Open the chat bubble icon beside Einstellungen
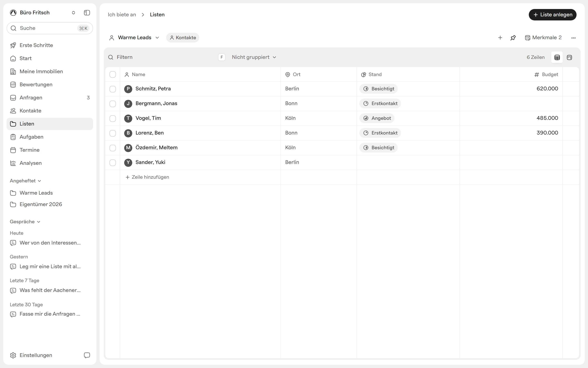 pos(87,355)
